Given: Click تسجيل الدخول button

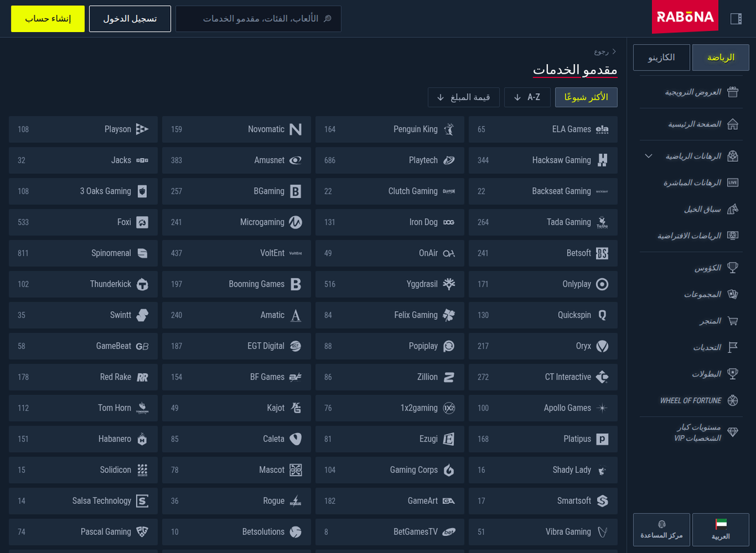Looking at the screenshot, I should 130,19.
